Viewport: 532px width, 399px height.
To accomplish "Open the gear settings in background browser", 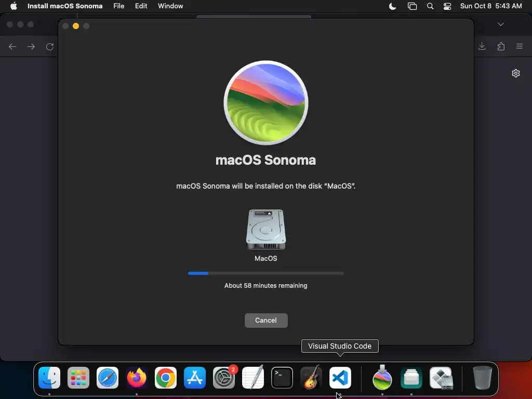I will [x=516, y=73].
